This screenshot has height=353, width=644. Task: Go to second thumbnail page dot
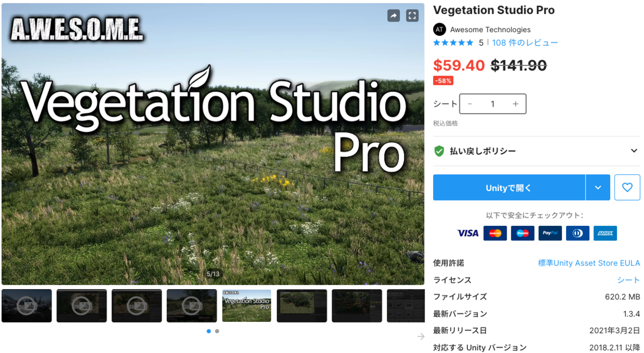pos(217,332)
